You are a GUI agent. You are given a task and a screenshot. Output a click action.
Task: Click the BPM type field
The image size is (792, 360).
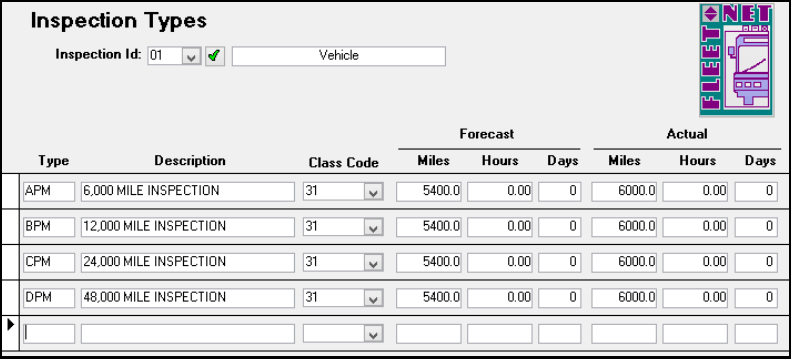49,227
